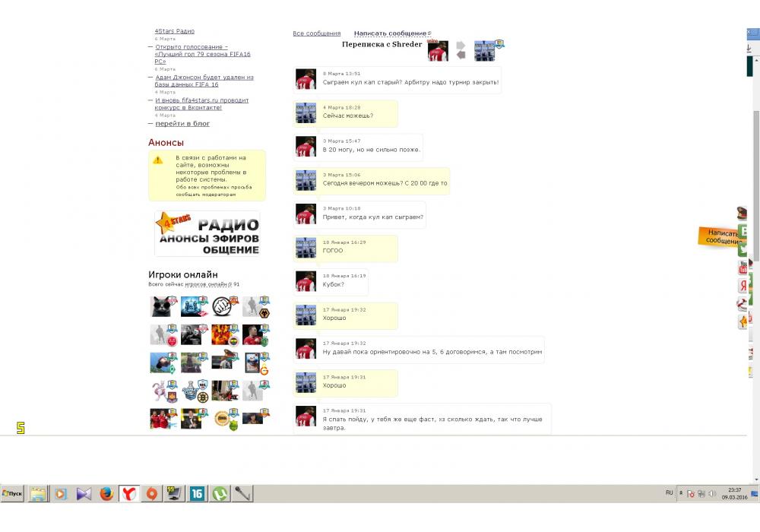Open the YouTube side icon
The width and height of the screenshot is (760, 532).
tap(743, 268)
